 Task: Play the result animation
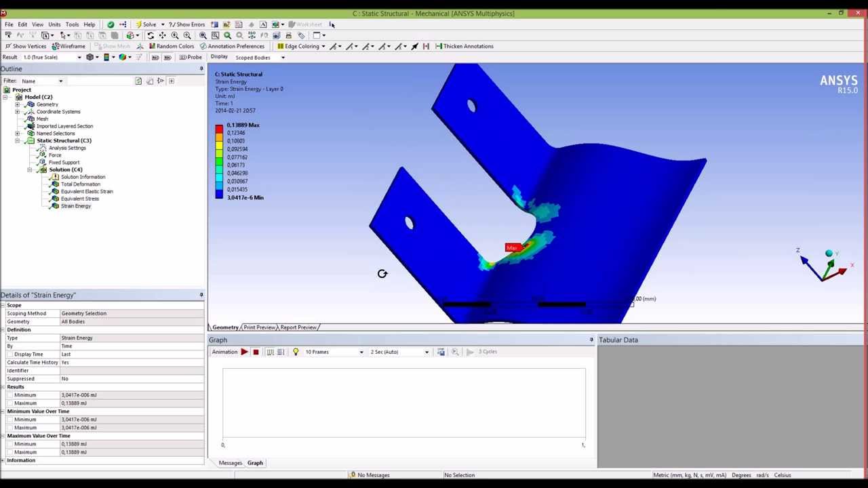point(244,352)
